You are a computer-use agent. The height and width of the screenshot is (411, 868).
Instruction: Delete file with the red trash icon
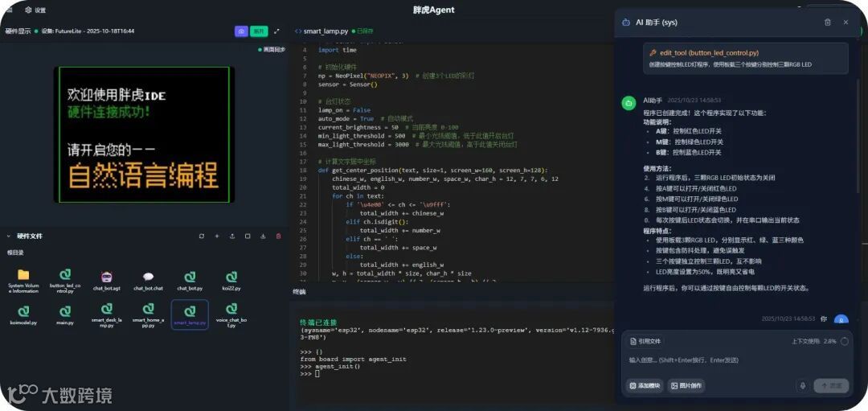(278, 236)
